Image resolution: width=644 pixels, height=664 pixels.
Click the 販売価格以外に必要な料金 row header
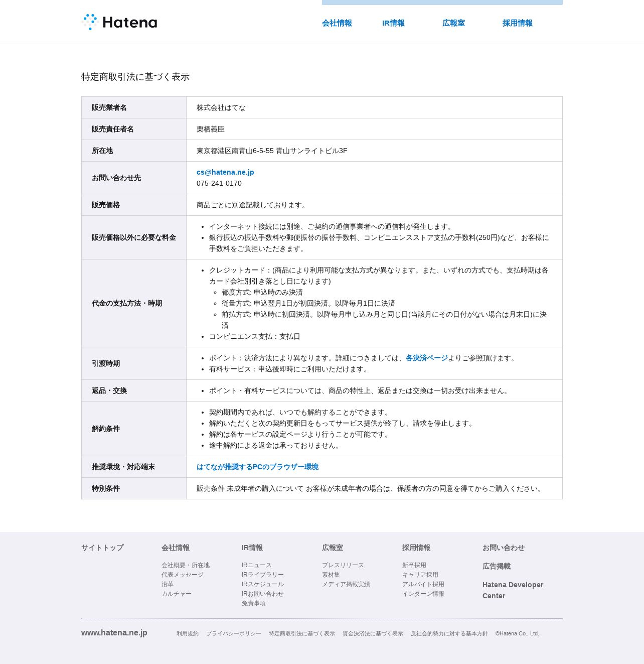[x=134, y=237]
